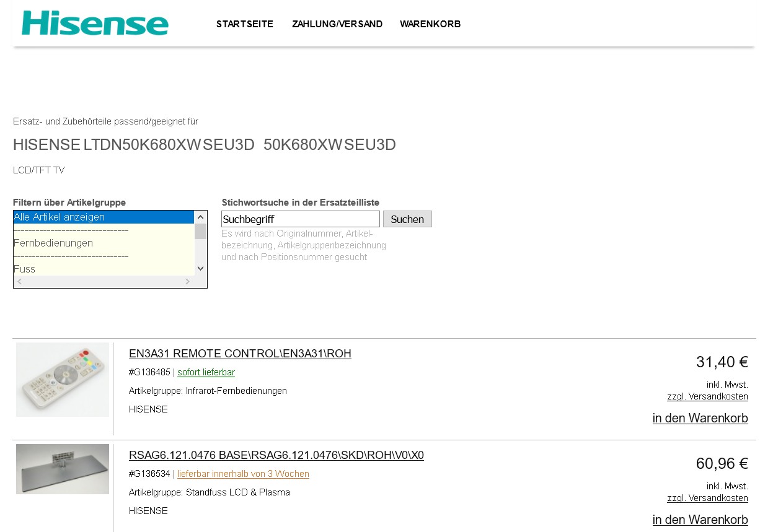Screen dimensions: 760x532
Task: Choose 'Fuss' in the Artikelgruppe list
Action: tap(104, 269)
